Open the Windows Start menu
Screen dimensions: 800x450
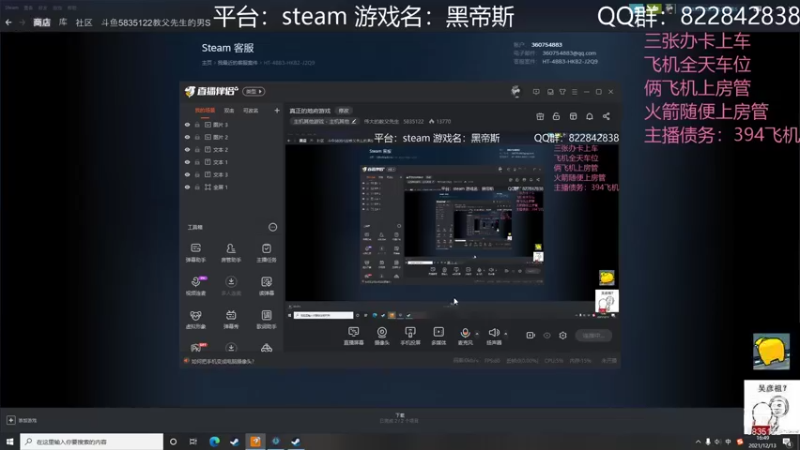[10, 441]
